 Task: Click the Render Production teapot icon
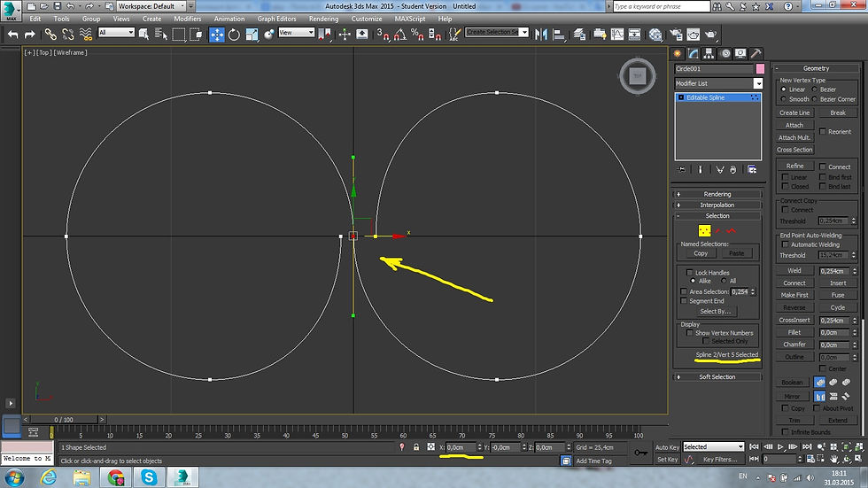(710, 35)
